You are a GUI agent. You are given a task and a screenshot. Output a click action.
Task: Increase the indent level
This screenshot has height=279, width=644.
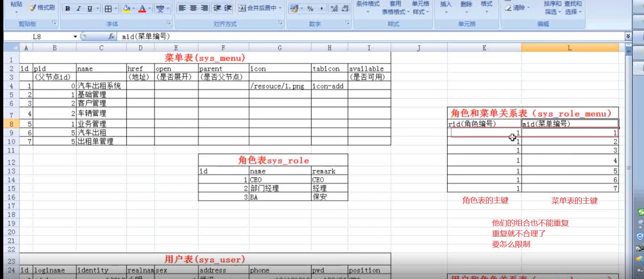[228, 8]
